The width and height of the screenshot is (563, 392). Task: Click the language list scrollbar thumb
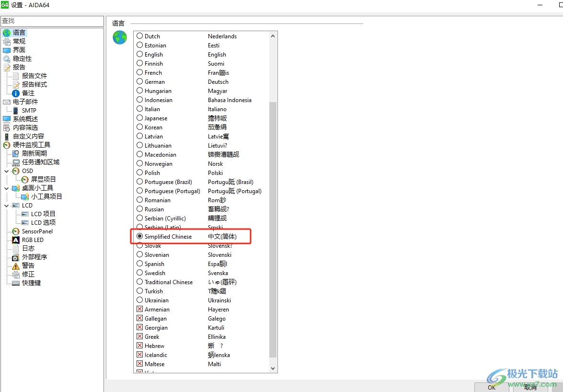[273, 230]
